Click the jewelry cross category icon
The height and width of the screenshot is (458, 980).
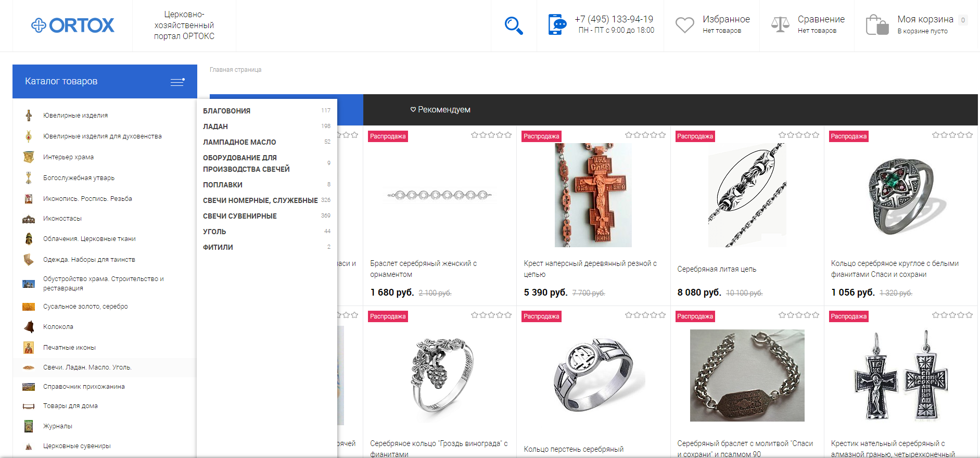pyautogui.click(x=29, y=116)
